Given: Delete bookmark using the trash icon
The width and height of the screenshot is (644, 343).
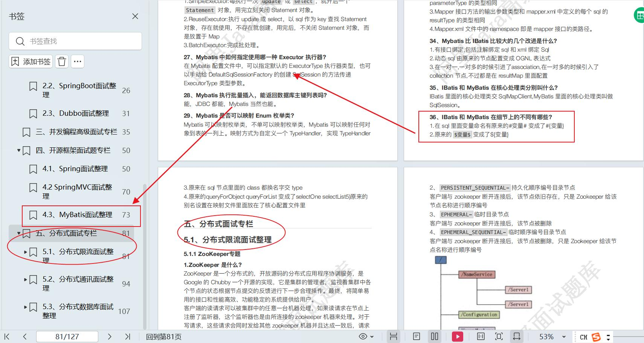Looking at the screenshot, I should click(x=62, y=61).
